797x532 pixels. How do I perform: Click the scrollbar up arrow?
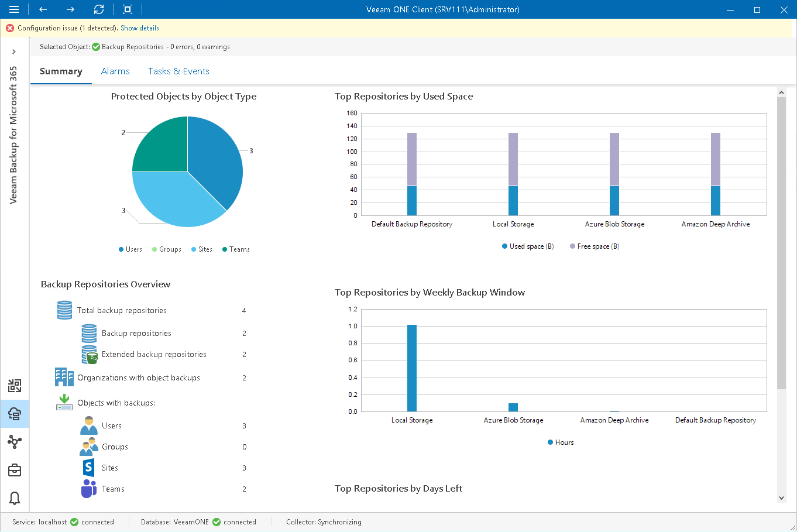(x=781, y=92)
